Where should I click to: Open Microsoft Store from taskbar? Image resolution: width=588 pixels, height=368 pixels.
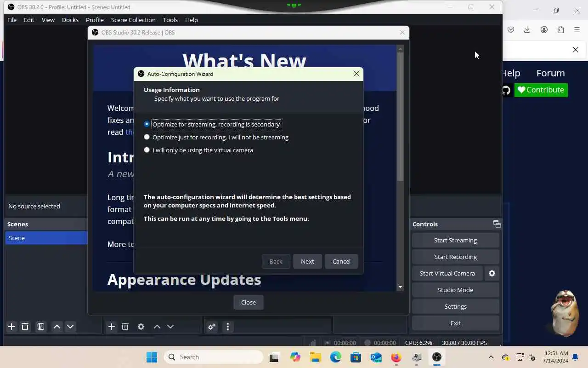pos(356,357)
